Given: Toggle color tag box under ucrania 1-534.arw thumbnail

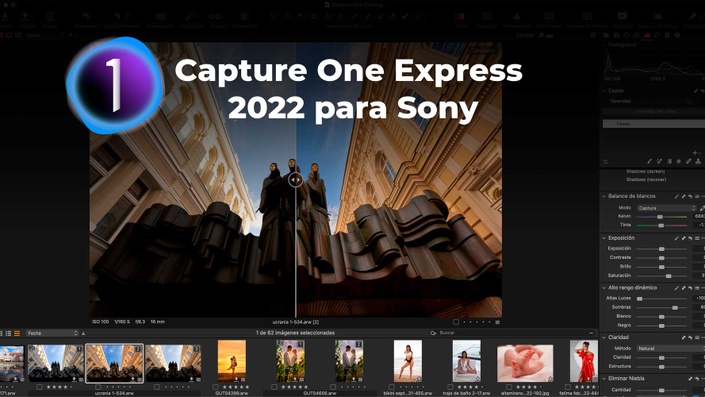Looking at the screenshot, I should pos(98,387).
